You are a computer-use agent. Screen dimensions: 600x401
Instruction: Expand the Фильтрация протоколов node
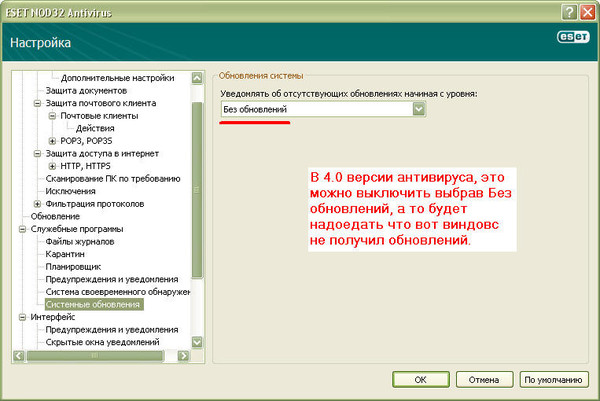click(x=37, y=204)
